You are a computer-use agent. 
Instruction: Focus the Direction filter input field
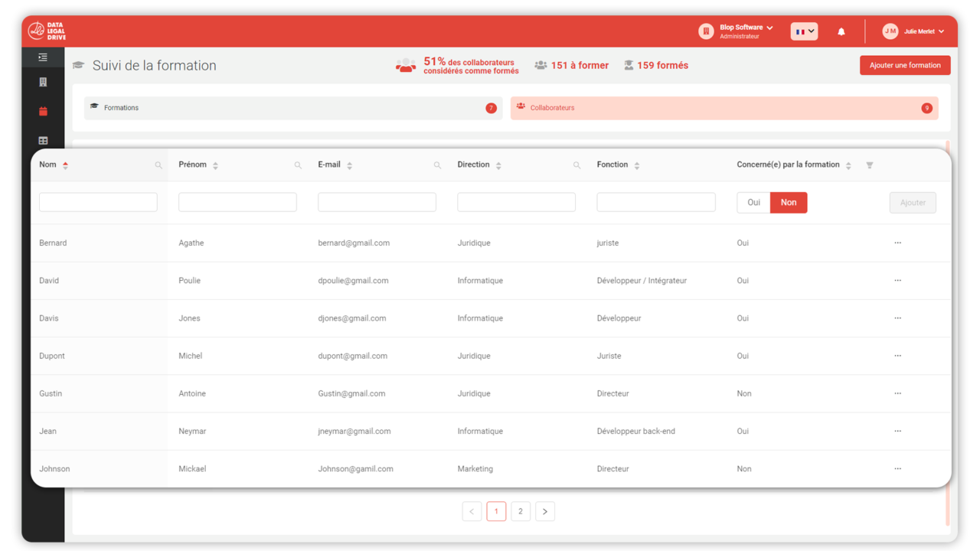point(516,202)
